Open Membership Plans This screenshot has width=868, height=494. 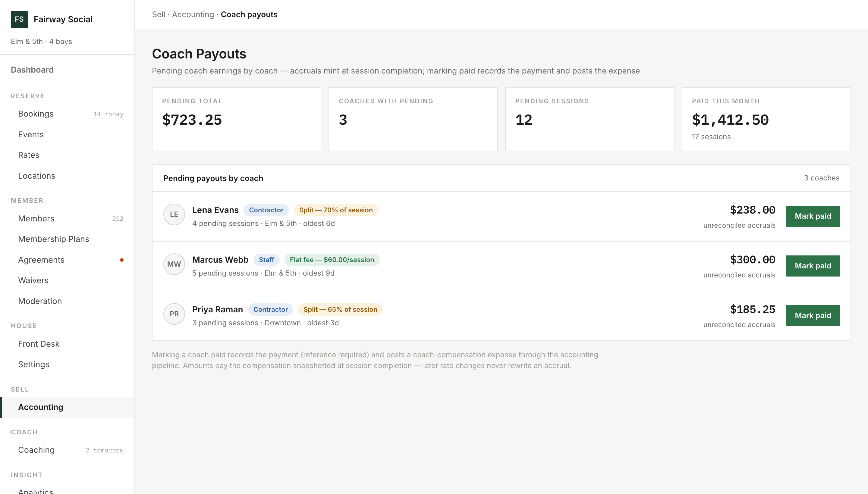67,239
